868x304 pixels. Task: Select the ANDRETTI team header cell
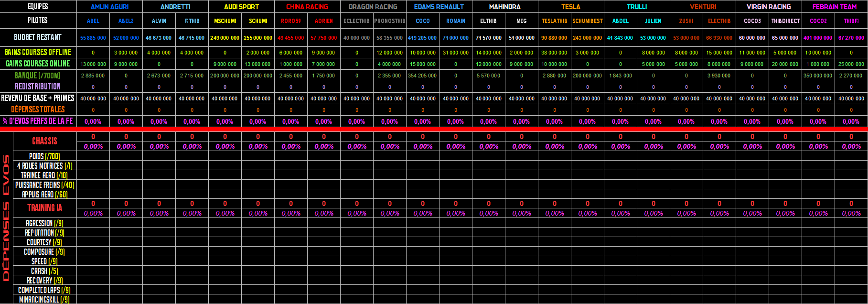point(175,7)
